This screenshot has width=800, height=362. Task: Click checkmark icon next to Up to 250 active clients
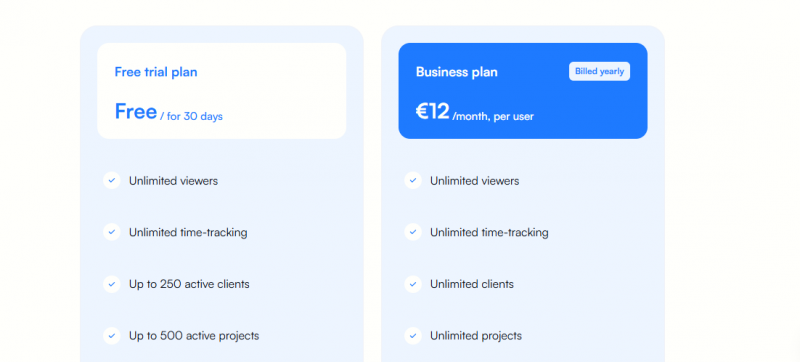tap(112, 284)
